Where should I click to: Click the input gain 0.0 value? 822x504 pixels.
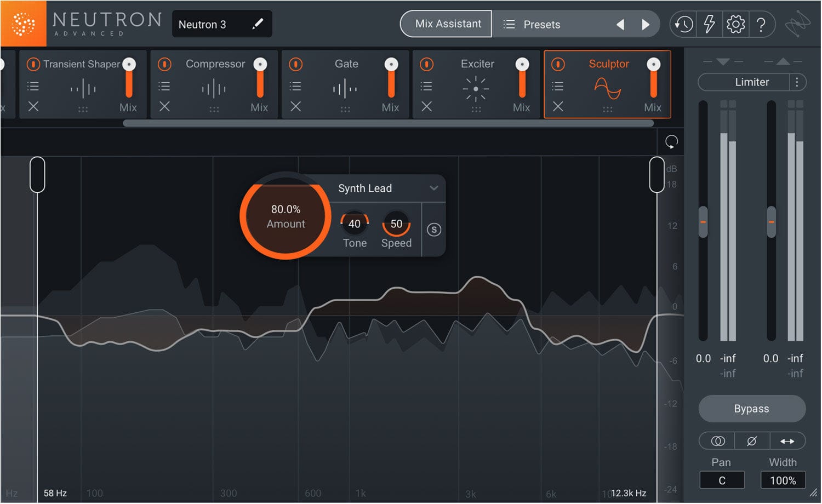(x=703, y=358)
